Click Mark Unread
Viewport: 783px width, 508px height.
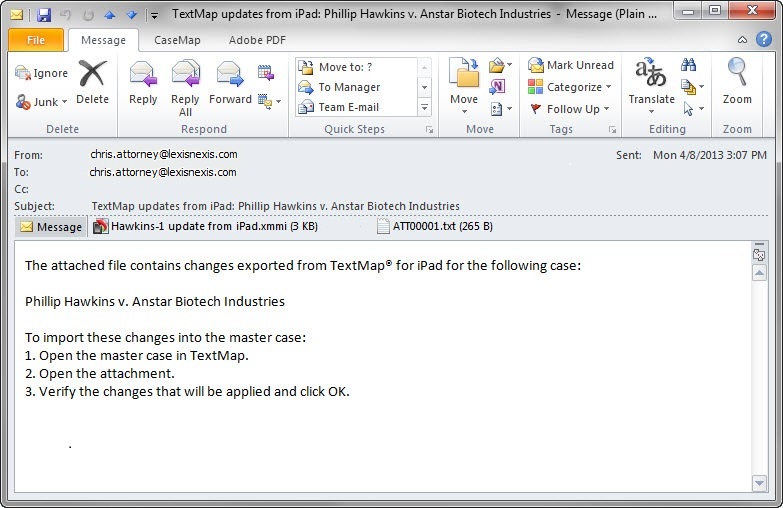click(571, 65)
